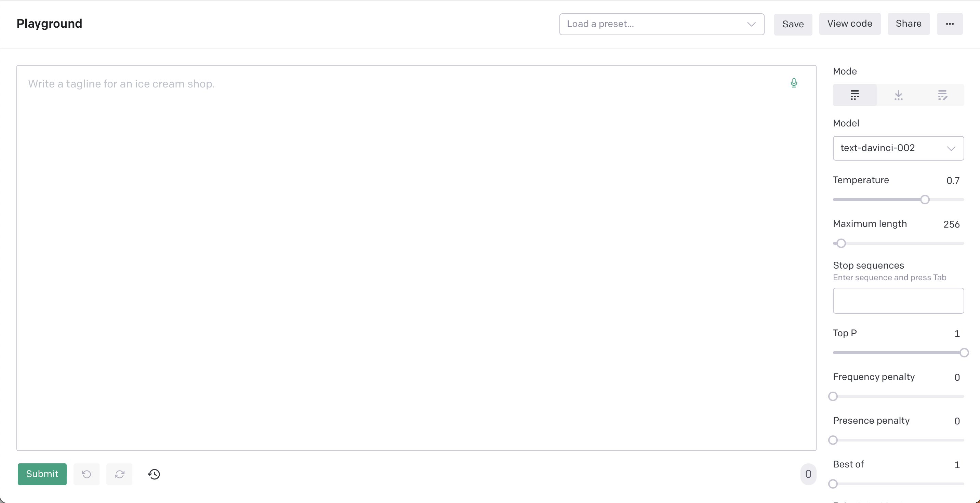This screenshot has width=980, height=503.
Task: Open the Load a preset dropdown
Action: coord(654,24)
